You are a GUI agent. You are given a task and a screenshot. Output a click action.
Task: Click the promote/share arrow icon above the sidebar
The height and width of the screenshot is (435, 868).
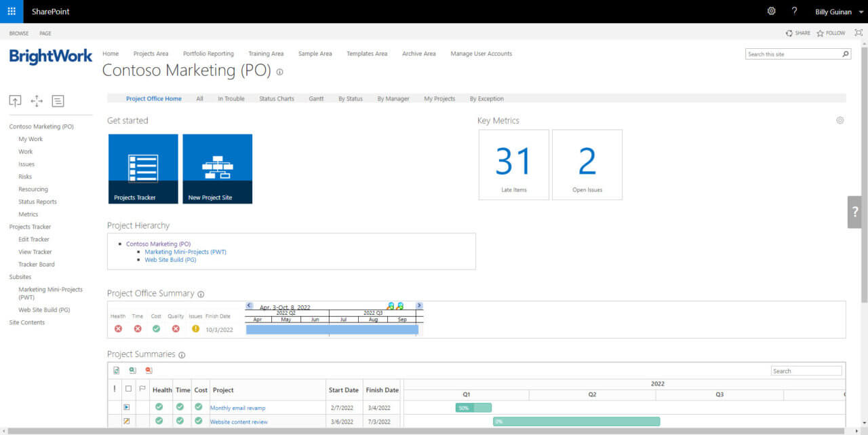[15, 100]
